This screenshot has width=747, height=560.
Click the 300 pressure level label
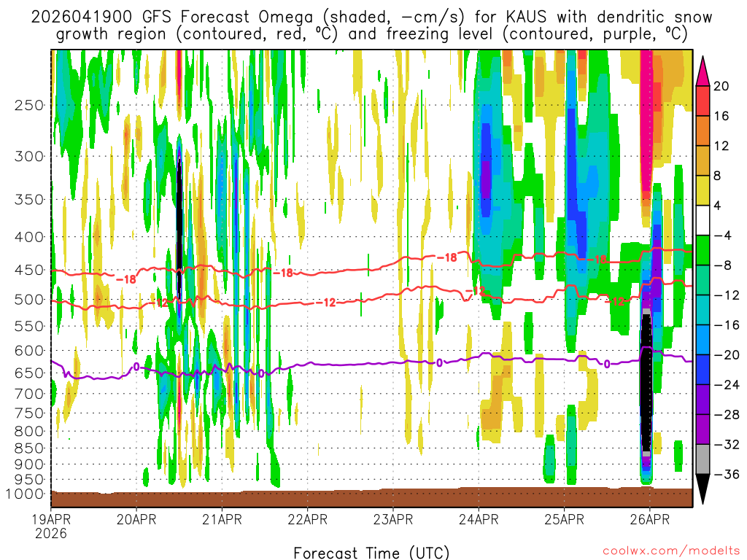point(29,156)
